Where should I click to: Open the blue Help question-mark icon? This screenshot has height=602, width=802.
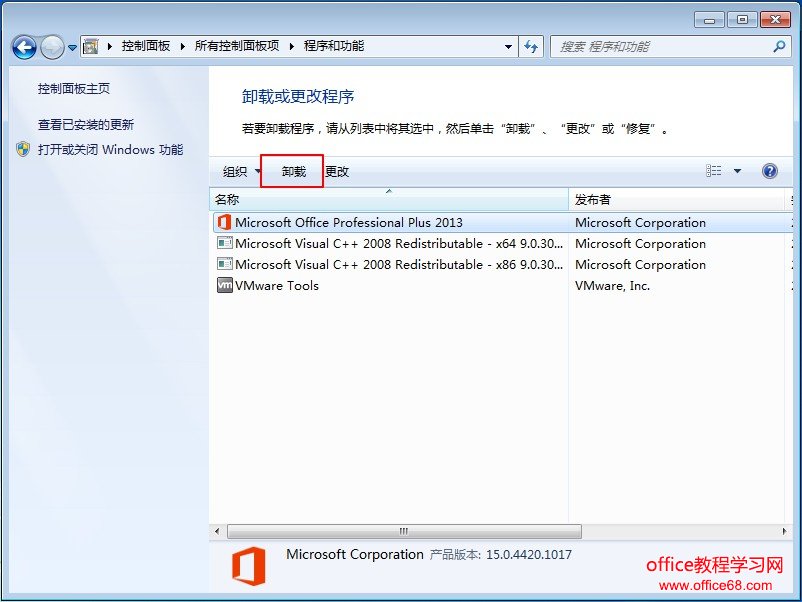point(769,171)
